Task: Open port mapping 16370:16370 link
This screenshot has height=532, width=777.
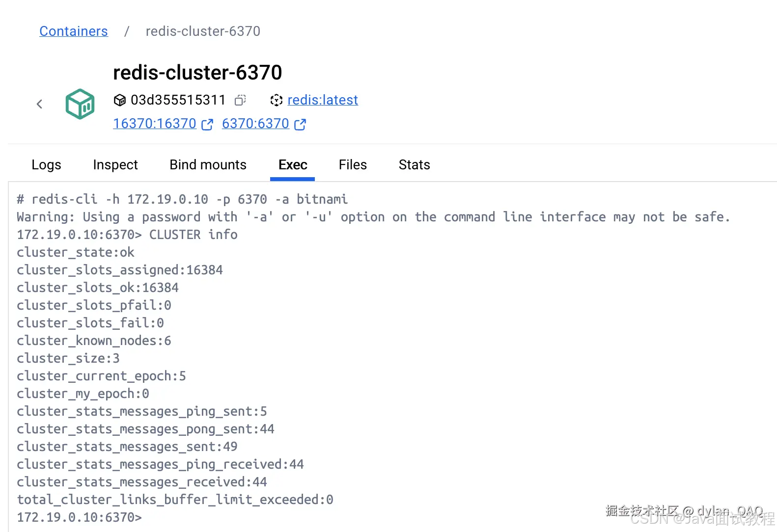Action: (155, 124)
